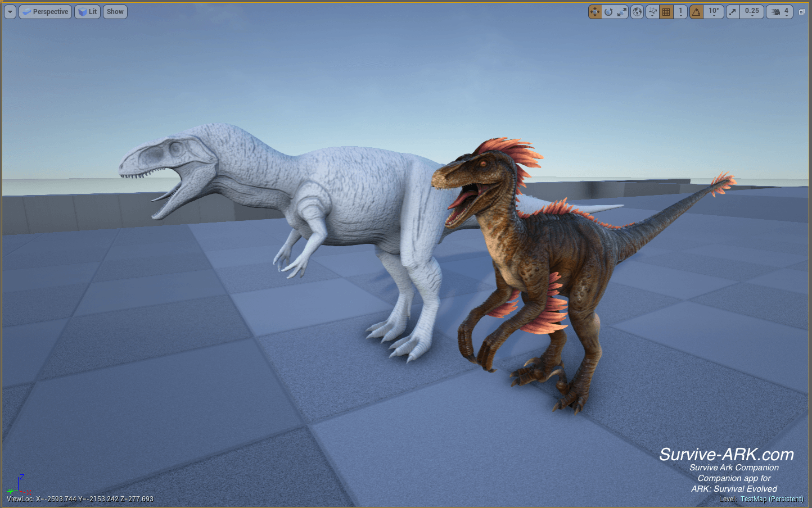Open the grid snap size dropdown showing 1
The height and width of the screenshot is (508, 812).
(680, 12)
